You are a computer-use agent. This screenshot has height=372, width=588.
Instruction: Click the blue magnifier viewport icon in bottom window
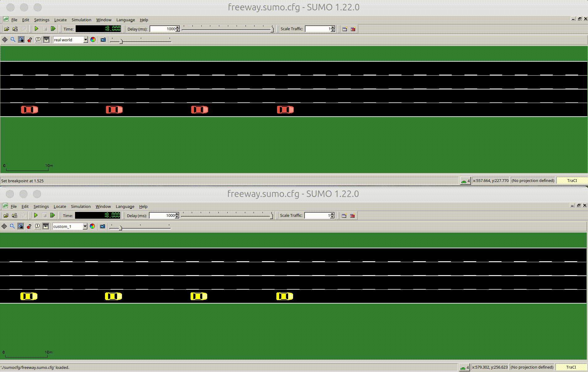click(12, 226)
